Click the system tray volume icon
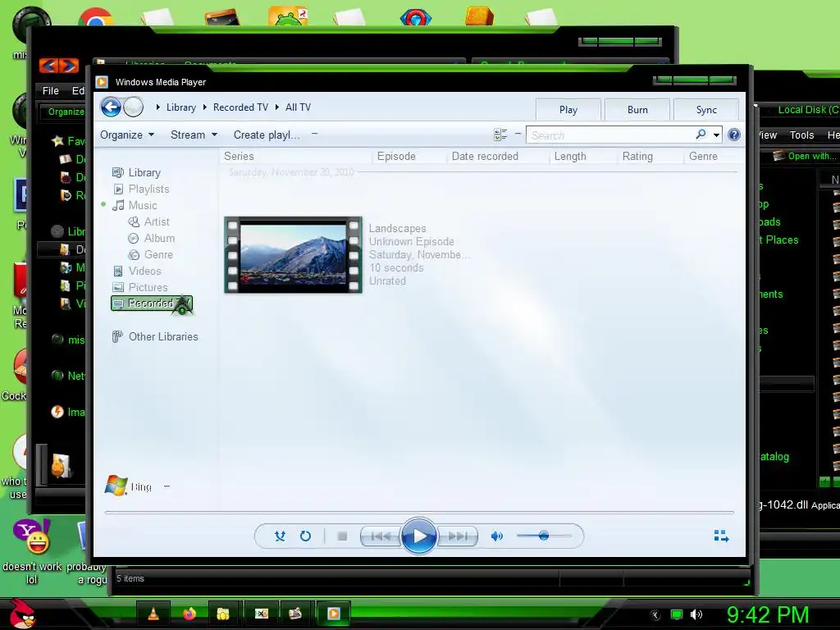The width and height of the screenshot is (840, 630). pyautogui.click(x=696, y=614)
